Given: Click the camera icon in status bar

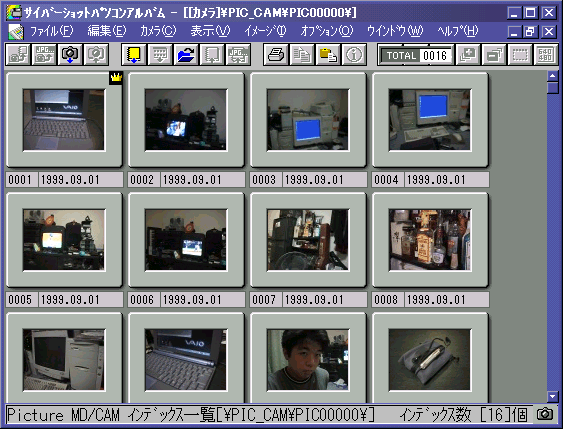Looking at the screenshot, I should (545, 414).
